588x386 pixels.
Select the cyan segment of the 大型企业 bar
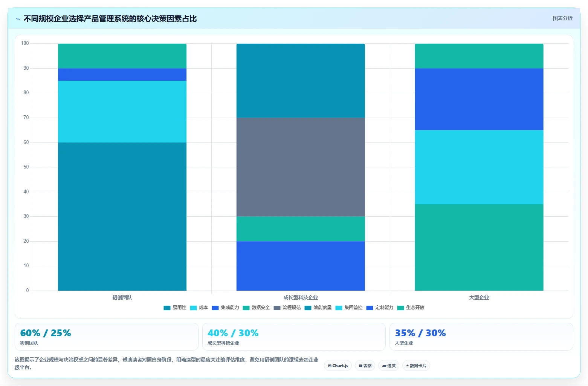[479, 167]
